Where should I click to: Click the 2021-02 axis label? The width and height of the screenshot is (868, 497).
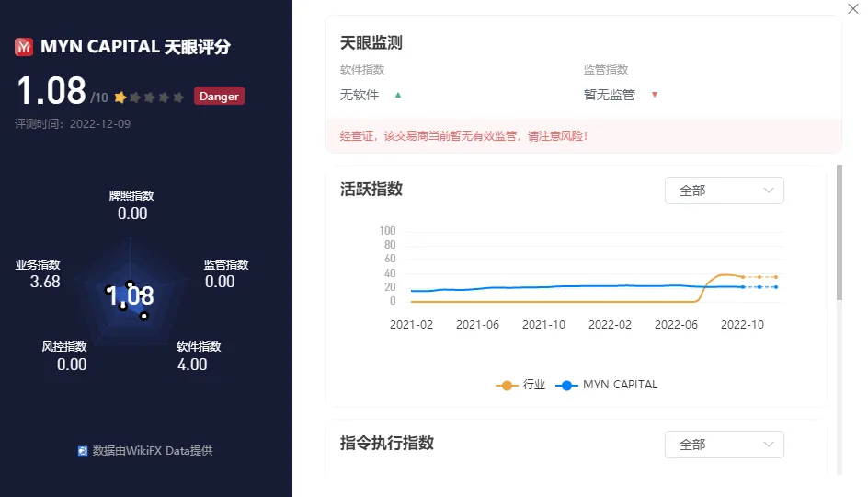point(411,325)
